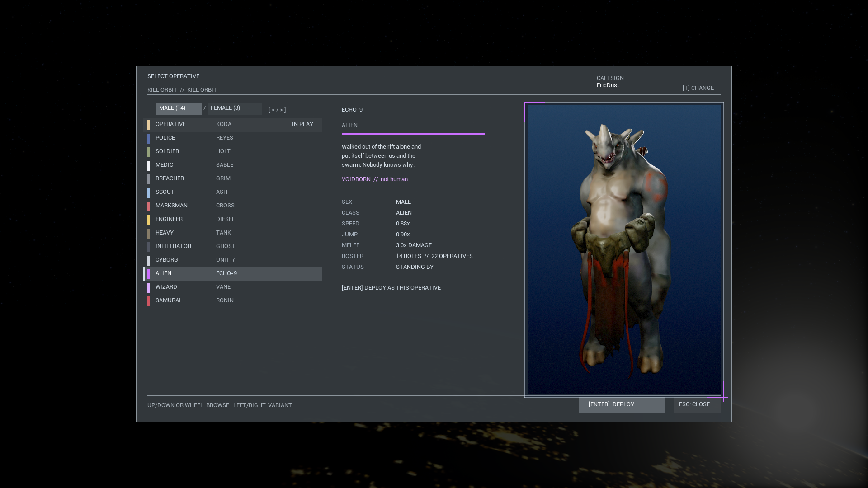Image resolution: width=868 pixels, height=488 pixels.
Task: Select the SAMURAI RONIN row
Action: click(x=232, y=301)
